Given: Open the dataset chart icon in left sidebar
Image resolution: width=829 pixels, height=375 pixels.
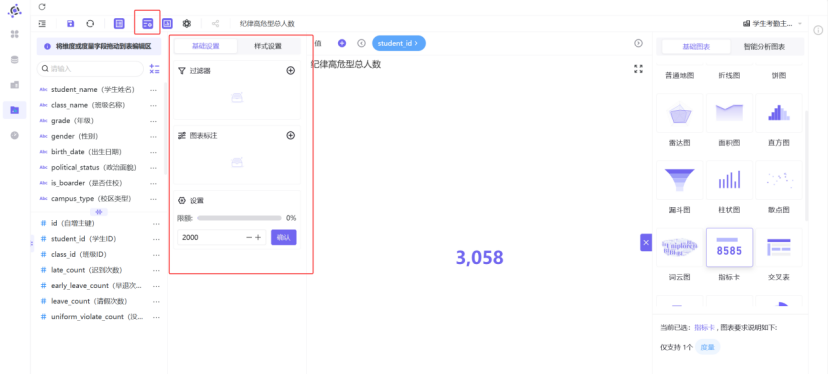Looking at the screenshot, I should (15, 85).
